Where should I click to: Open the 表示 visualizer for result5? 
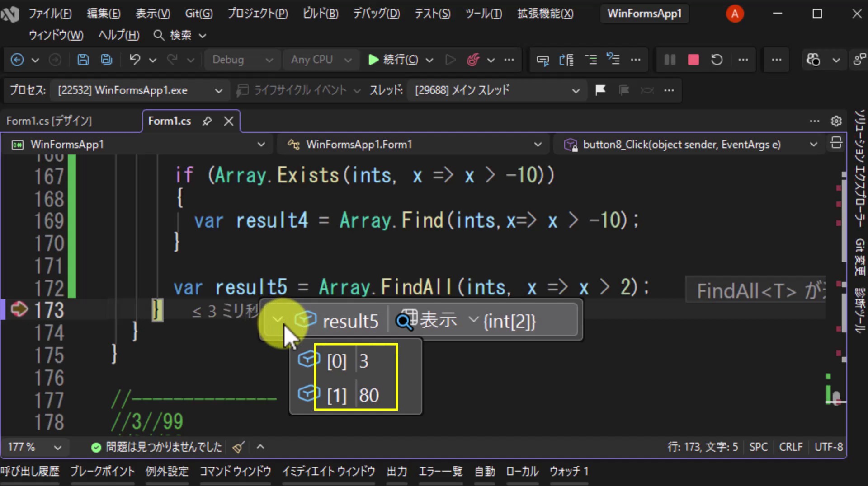(426, 320)
